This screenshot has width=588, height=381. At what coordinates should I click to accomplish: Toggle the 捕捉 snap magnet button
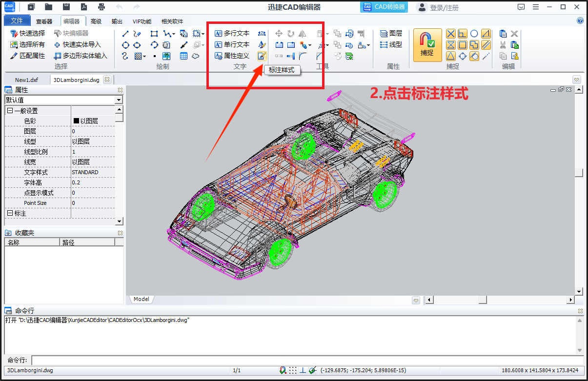pos(427,45)
